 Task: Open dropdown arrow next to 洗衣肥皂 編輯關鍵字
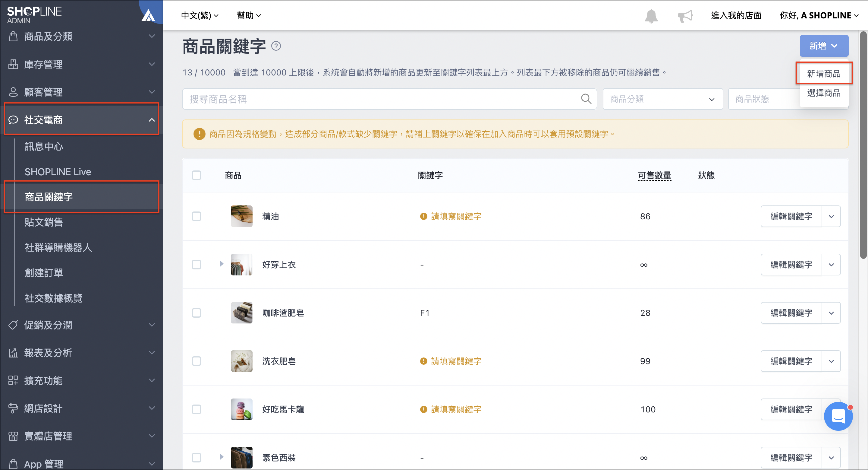click(831, 361)
